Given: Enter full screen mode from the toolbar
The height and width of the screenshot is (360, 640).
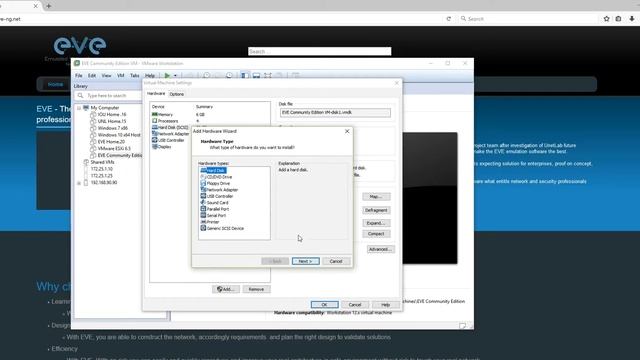Looking at the screenshot, I should coord(268,76).
